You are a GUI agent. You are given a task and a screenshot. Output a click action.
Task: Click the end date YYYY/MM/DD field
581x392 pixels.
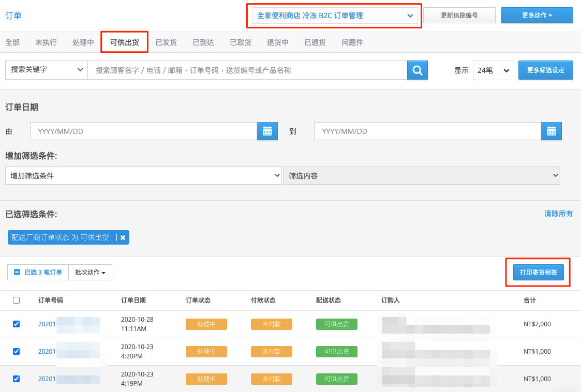click(x=427, y=131)
